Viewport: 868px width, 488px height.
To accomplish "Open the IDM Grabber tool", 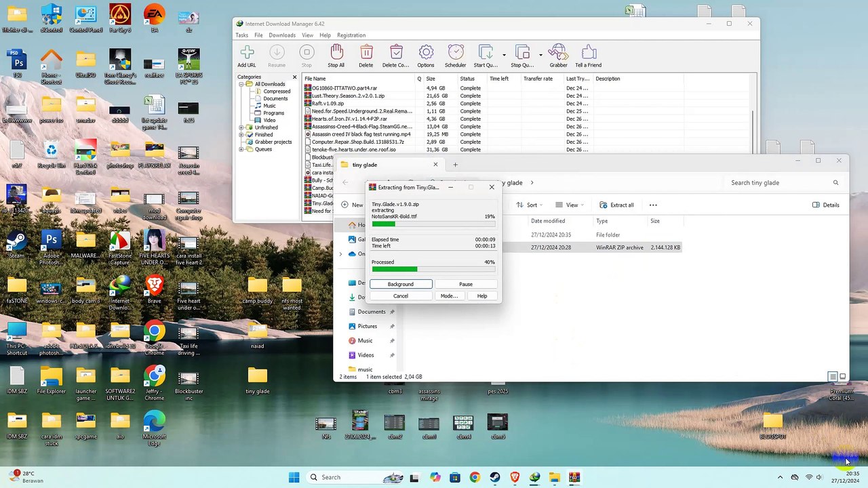I will coord(558,56).
